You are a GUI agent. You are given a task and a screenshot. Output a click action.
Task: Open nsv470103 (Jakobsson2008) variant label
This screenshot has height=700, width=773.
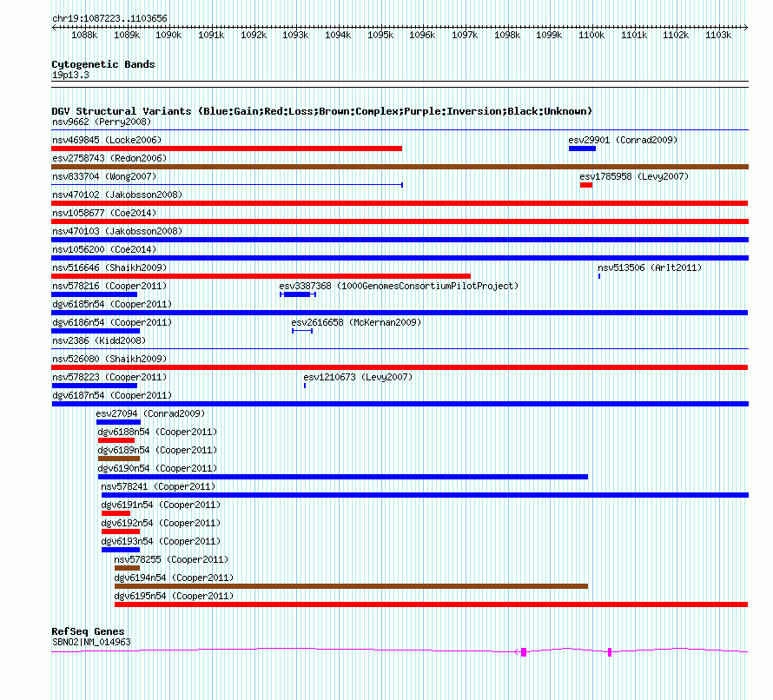(x=117, y=231)
